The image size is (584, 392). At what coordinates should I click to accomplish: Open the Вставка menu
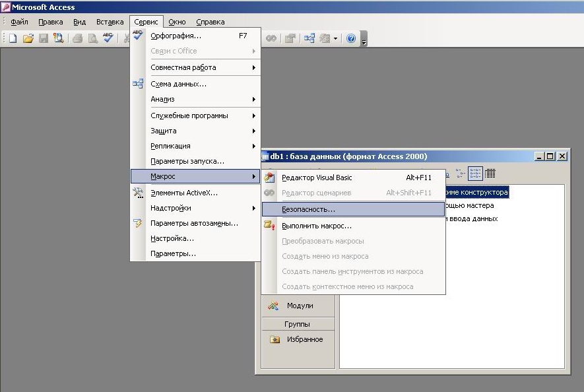[x=110, y=22]
